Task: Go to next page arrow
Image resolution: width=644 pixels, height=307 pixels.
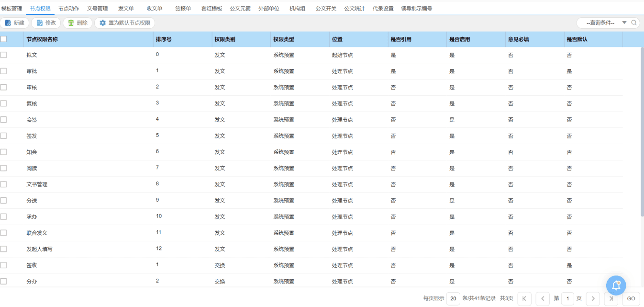Action: pos(593,298)
